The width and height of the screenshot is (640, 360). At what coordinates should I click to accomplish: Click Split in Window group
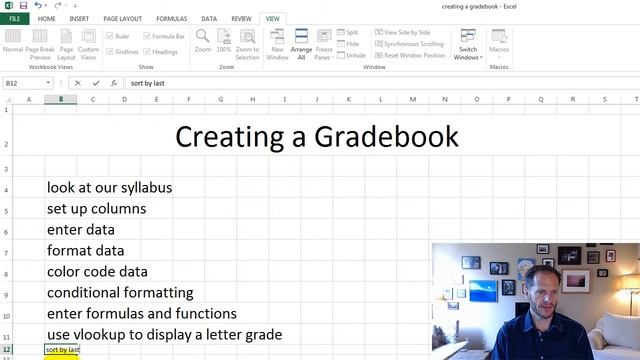[348, 32]
